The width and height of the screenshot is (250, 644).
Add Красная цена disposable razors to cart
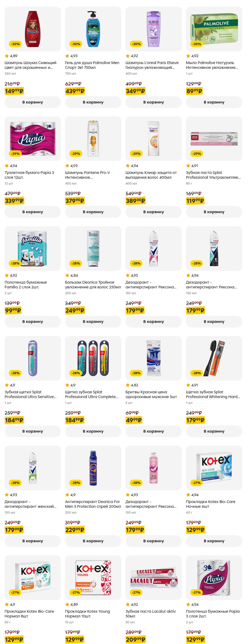tap(153, 431)
